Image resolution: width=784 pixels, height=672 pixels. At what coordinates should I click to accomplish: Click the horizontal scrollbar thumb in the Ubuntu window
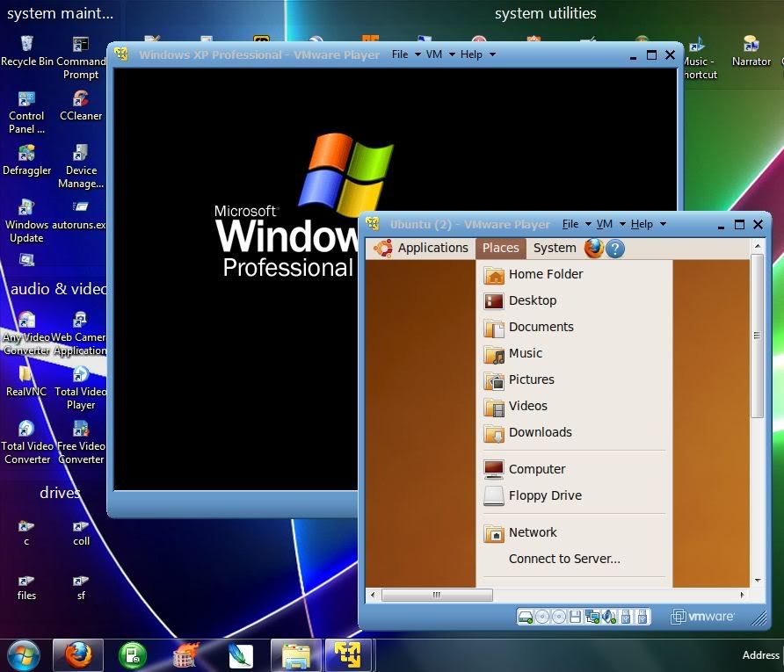tap(437, 596)
